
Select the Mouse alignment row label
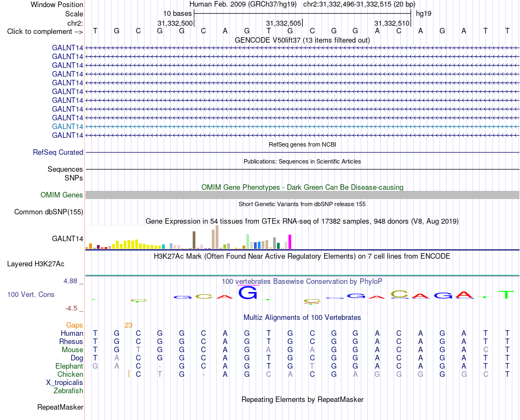72,350
